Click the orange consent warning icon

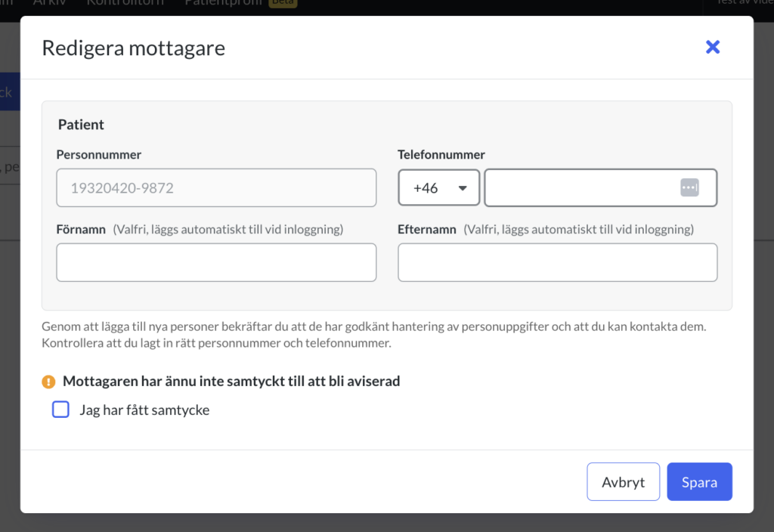click(48, 382)
